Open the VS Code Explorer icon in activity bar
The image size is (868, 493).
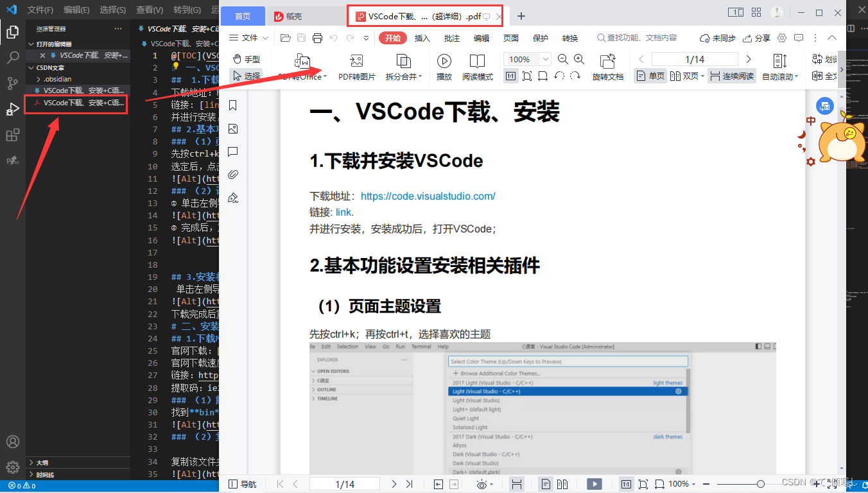tap(12, 31)
